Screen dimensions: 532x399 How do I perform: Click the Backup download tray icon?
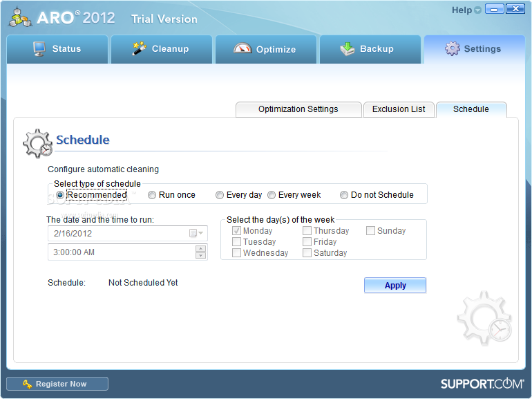coord(348,48)
